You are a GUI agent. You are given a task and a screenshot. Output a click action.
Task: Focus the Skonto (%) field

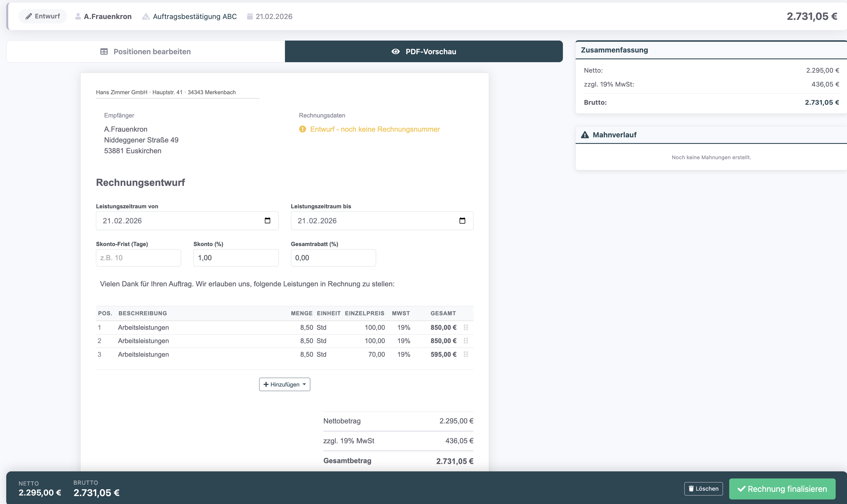236,258
